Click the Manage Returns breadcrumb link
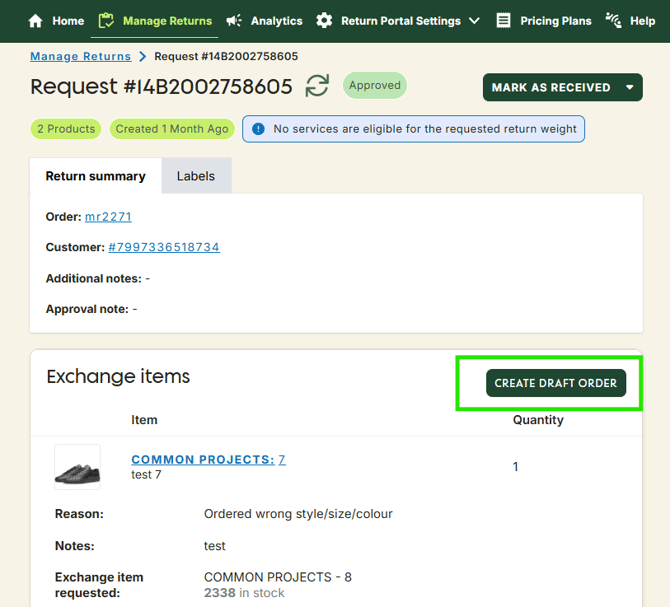 click(x=81, y=57)
